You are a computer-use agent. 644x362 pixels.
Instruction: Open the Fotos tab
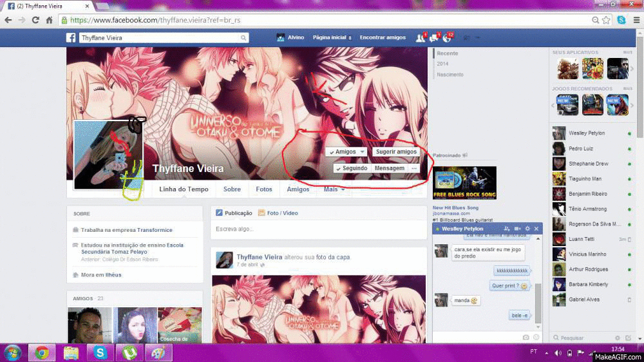point(264,189)
